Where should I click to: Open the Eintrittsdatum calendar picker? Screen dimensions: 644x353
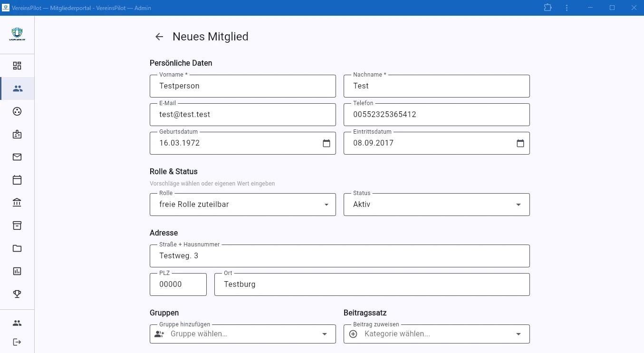coord(520,143)
